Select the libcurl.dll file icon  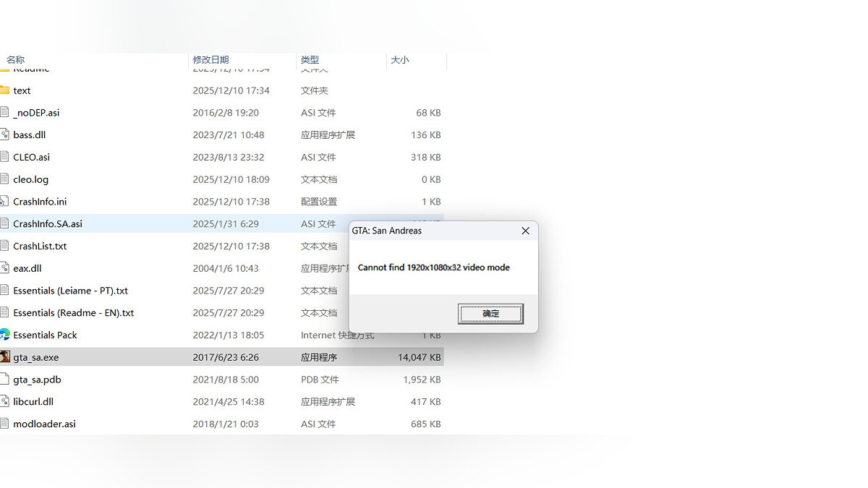[x=4, y=401]
